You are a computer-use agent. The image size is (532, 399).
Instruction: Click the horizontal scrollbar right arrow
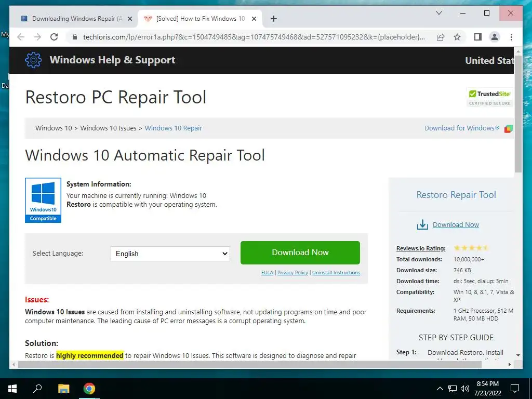[509, 364]
